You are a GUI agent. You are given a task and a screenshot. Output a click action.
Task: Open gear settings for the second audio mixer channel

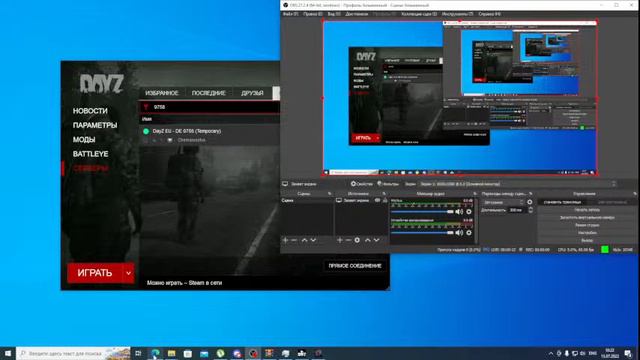(x=469, y=233)
